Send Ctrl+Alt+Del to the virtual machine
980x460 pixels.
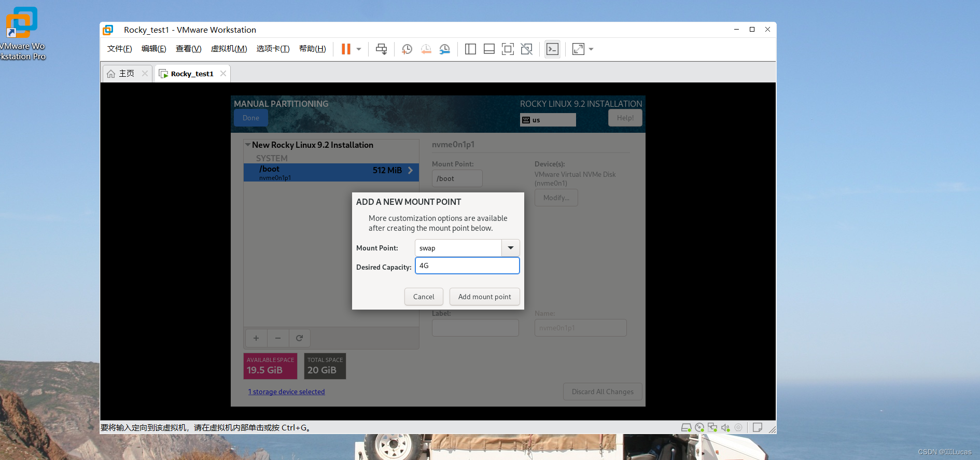[x=381, y=49]
